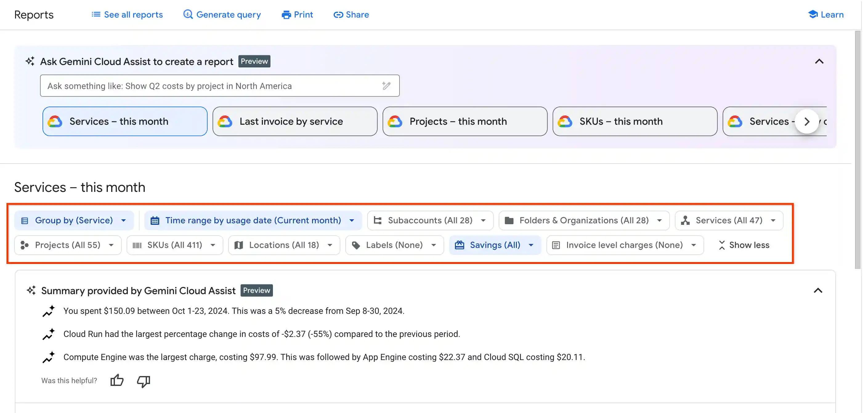Click Show less to hide extra filters

pyautogui.click(x=745, y=245)
